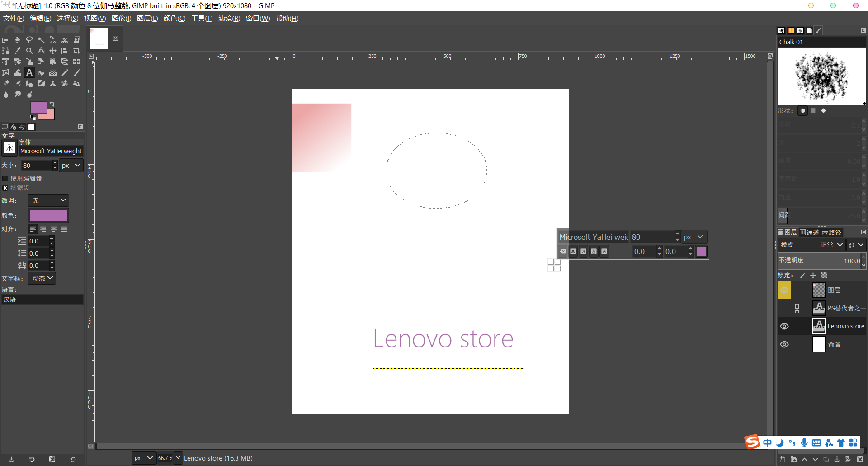This screenshot has height=466, width=868.
Task: Select the Paintbrush tool
Action: [x=76, y=72]
